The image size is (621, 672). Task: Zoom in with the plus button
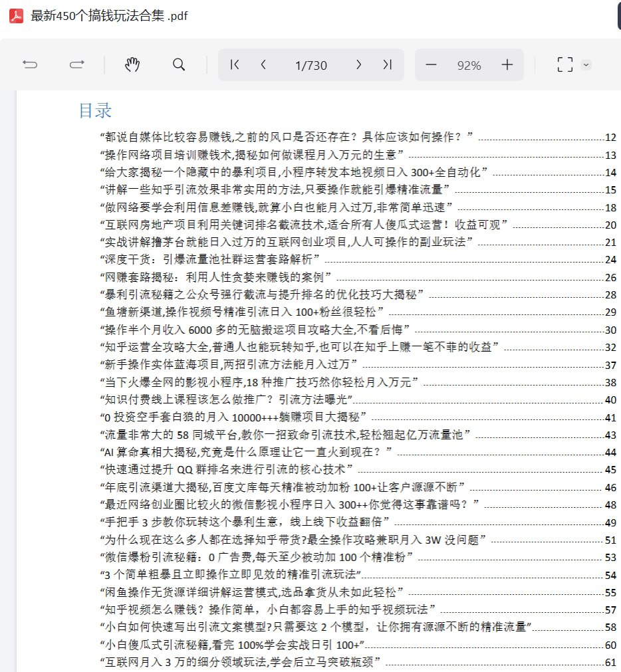[507, 64]
